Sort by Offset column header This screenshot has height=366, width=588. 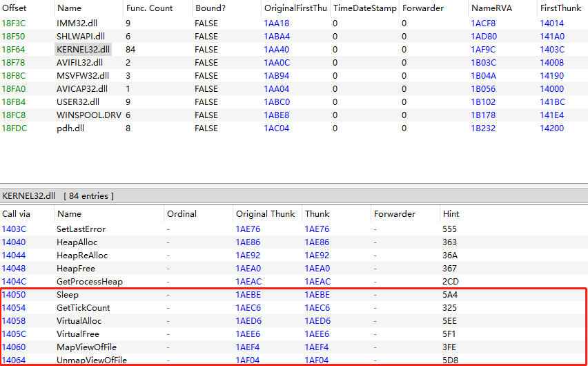tap(27, 8)
